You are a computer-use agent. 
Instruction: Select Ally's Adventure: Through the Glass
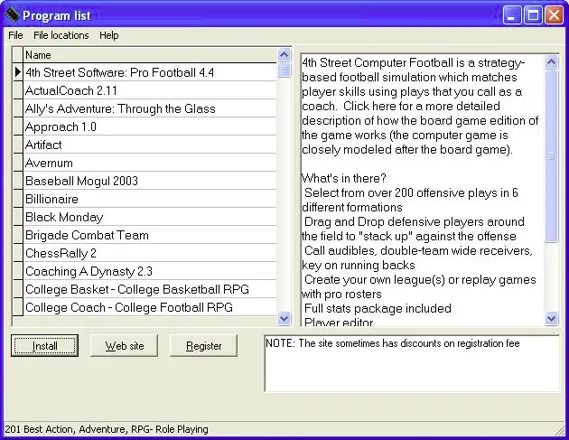[150, 108]
